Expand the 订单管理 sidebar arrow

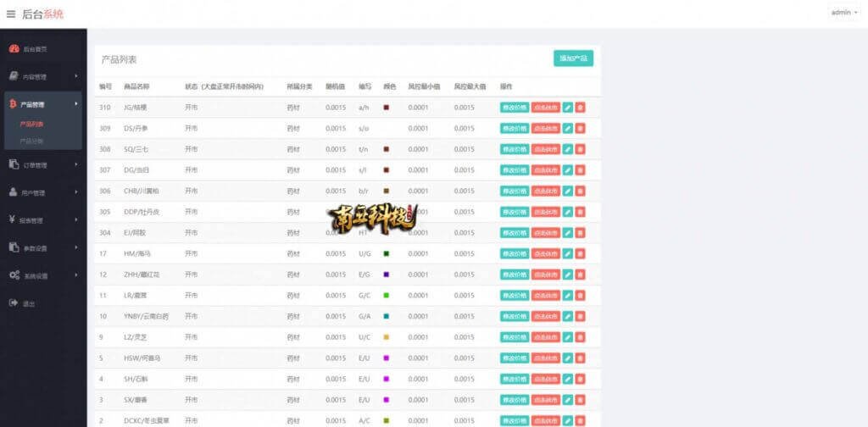coord(75,164)
